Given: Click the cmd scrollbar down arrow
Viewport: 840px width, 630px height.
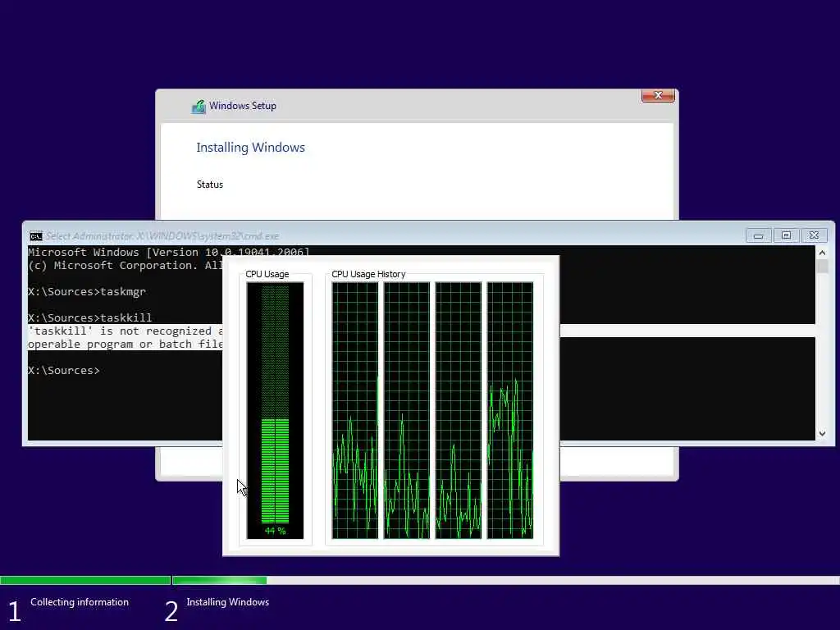Looking at the screenshot, I should [x=822, y=433].
